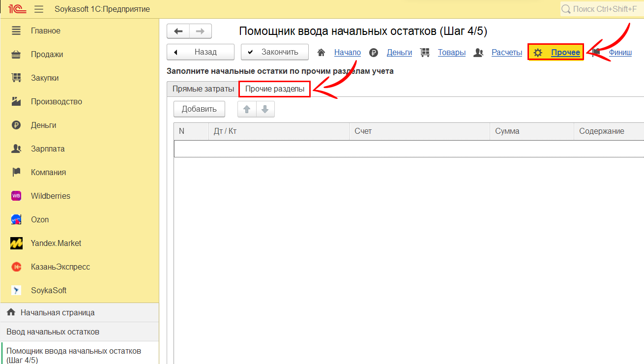644x364 pixels.
Task: Move row down with arrow button
Action: click(x=265, y=109)
